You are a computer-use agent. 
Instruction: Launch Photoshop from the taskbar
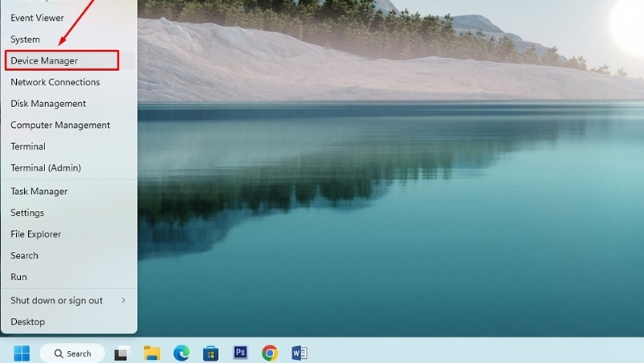point(240,353)
